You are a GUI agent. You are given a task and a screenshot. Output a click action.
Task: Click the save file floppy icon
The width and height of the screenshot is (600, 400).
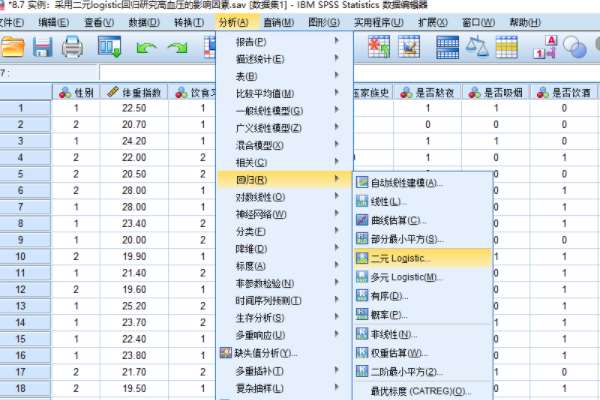point(42,47)
